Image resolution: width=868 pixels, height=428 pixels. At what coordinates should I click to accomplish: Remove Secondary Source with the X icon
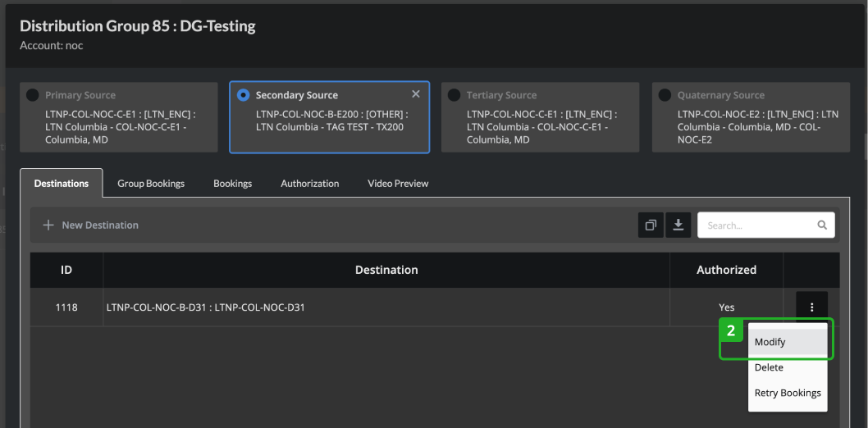(x=416, y=94)
